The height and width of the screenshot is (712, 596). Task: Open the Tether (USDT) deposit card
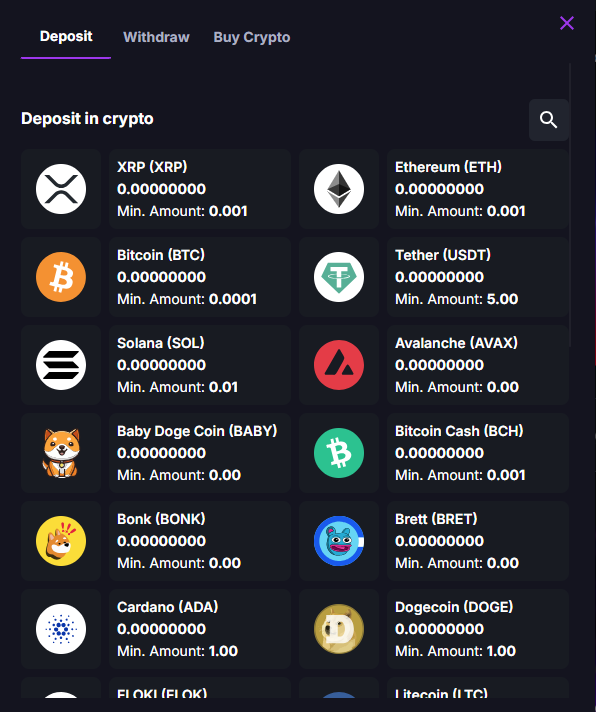pos(478,277)
